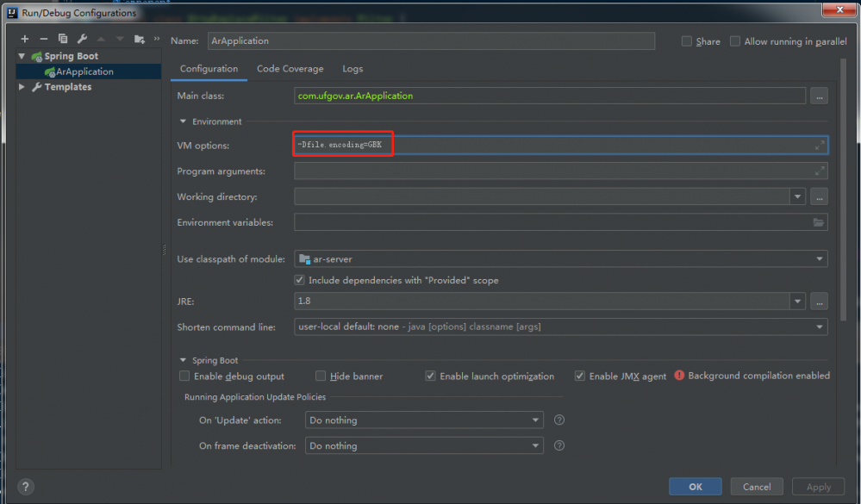Open edit templates wrench icon in toolbar
This screenshot has width=861, height=504.
pos(82,39)
